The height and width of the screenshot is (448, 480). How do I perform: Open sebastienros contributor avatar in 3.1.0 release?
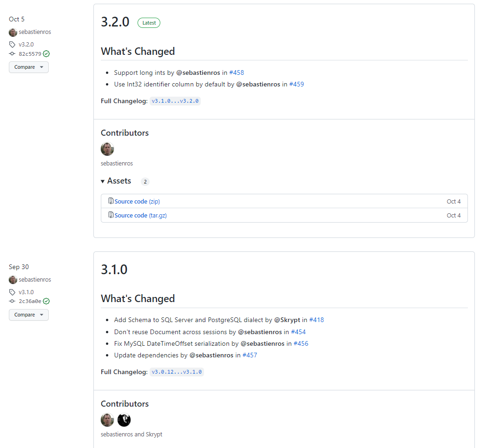(x=107, y=420)
